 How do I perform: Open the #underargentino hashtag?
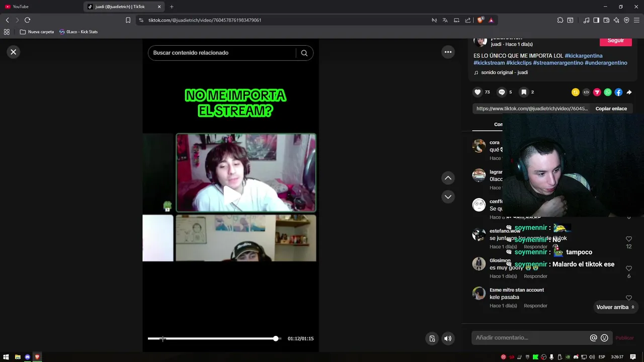tap(606, 63)
